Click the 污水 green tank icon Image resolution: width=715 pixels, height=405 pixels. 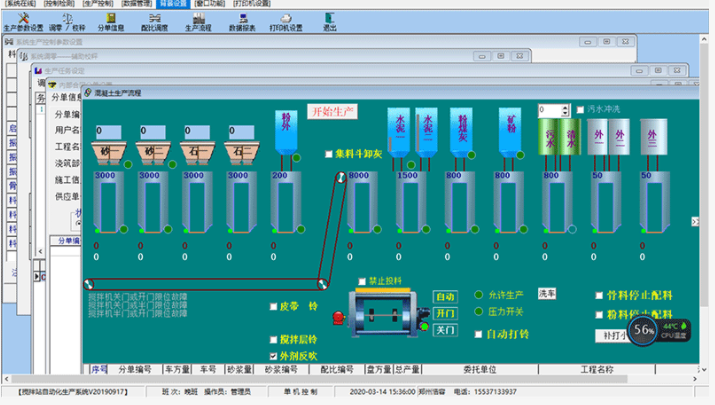(x=549, y=137)
